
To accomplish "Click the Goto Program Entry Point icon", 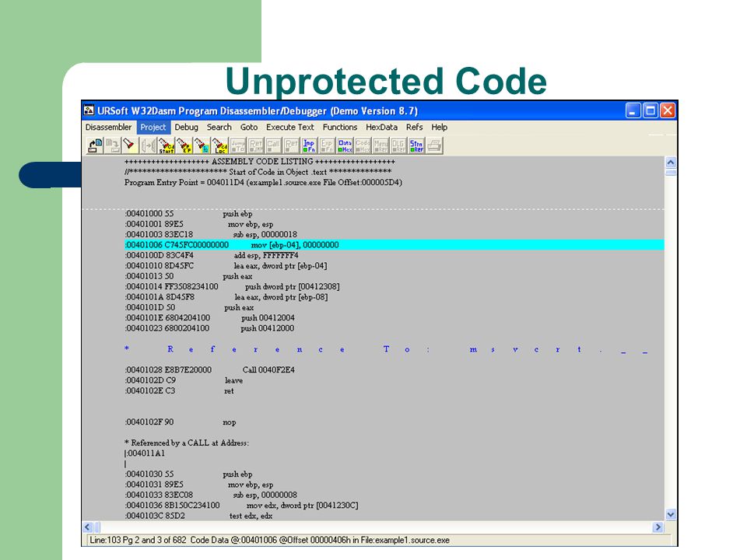I will pos(184,145).
